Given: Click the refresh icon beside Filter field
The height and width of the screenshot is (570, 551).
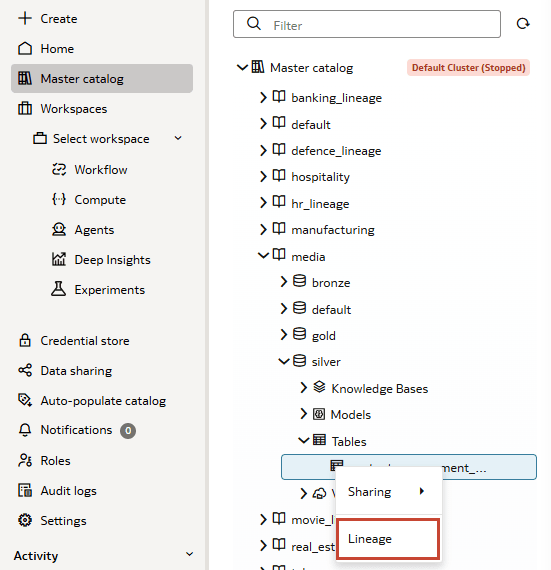Looking at the screenshot, I should [523, 24].
